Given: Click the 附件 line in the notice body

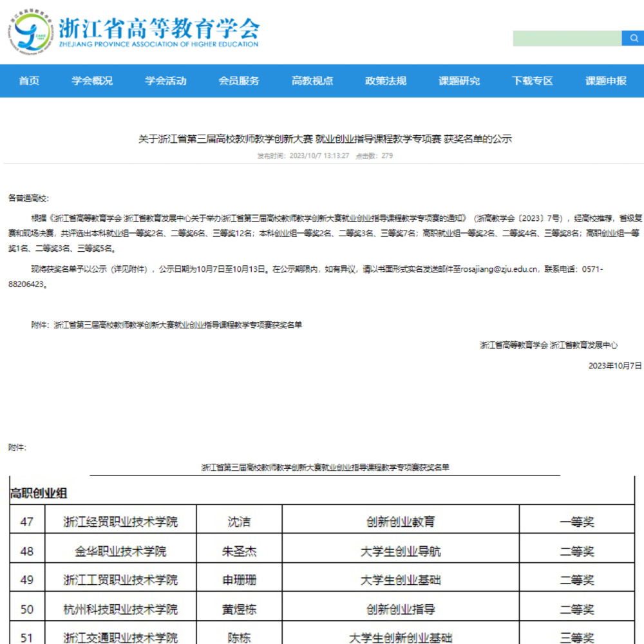Looking at the screenshot, I should (x=167, y=325).
